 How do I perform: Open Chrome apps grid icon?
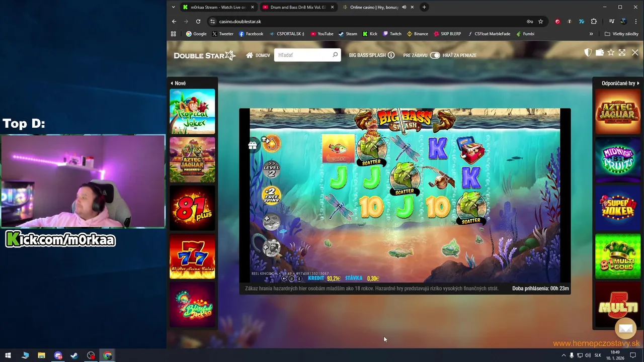(174, 34)
